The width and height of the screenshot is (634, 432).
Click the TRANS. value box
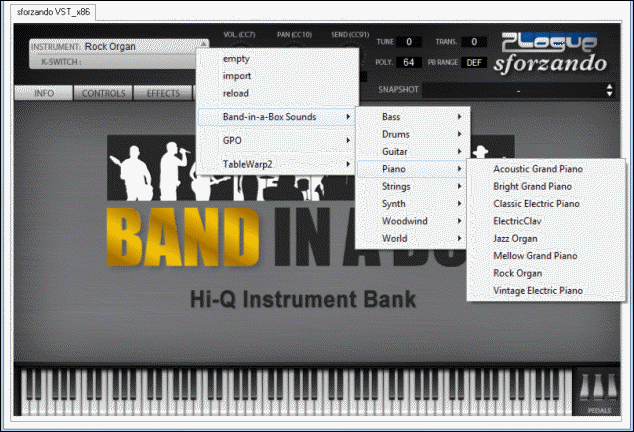pyautogui.click(x=474, y=42)
